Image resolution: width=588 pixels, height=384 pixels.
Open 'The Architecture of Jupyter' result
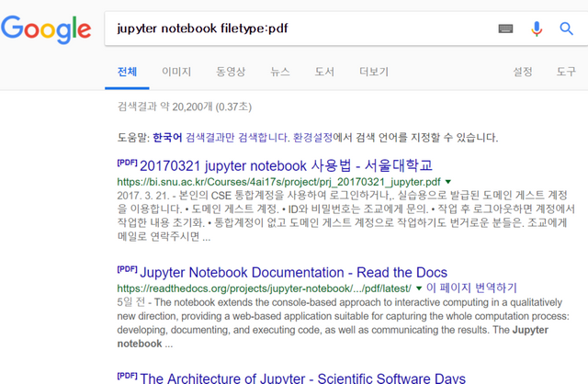click(x=302, y=378)
